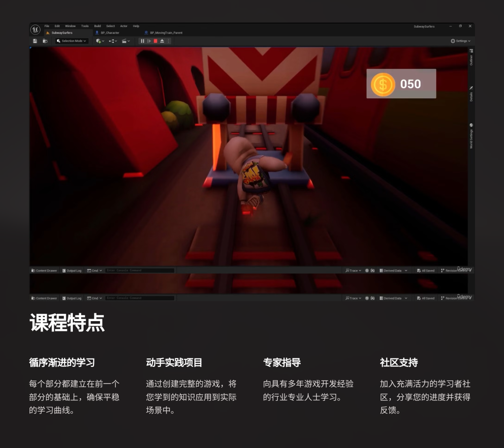Open Content Drawer in upper status bar
Viewport: 504px width, 448px height.
pos(44,271)
